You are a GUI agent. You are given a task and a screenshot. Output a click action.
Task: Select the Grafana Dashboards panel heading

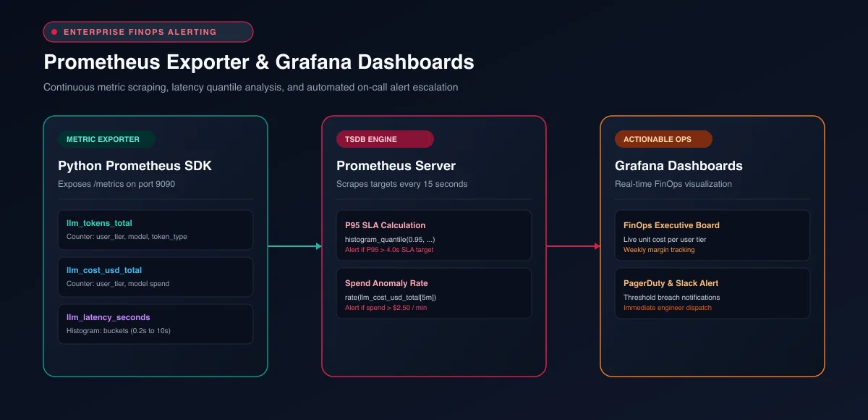pyautogui.click(x=678, y=166)
